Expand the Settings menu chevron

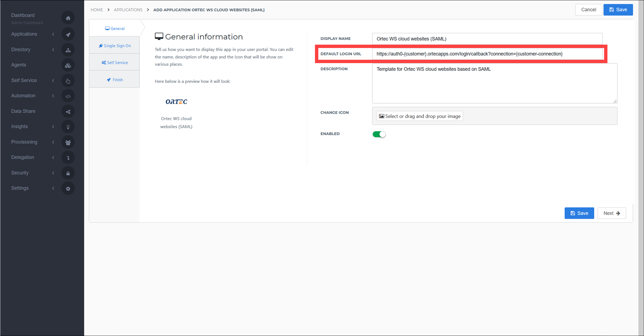click(53, 188)
